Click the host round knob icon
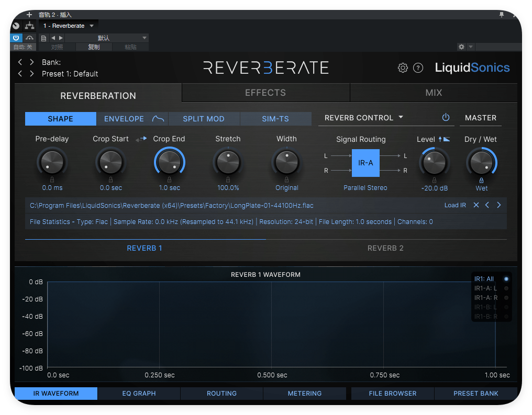The height and width of the screenshot is (415, 532). (x=16, y=26)
